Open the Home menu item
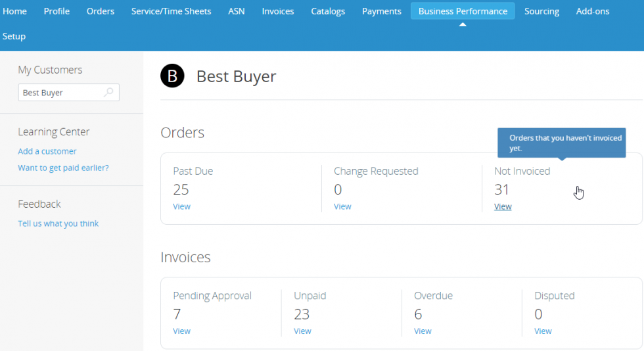This screenshot has width=644, height=351. [14, 11]
